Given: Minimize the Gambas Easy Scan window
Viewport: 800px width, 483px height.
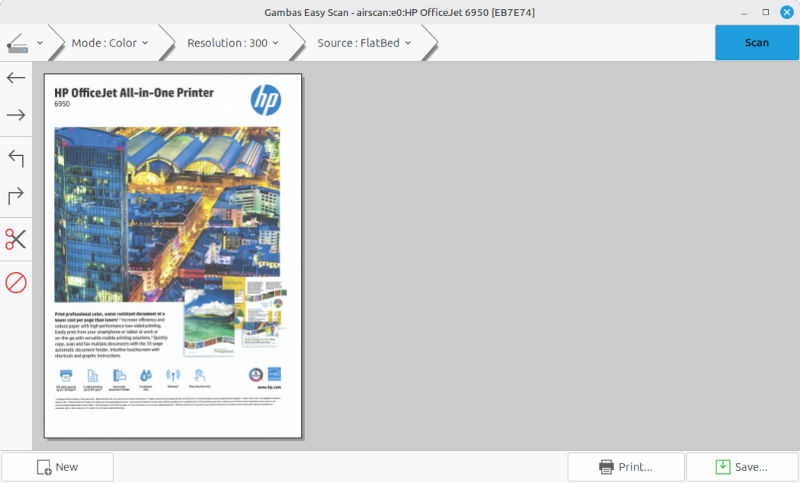Looking at the screenshot, I should (745, 12).
